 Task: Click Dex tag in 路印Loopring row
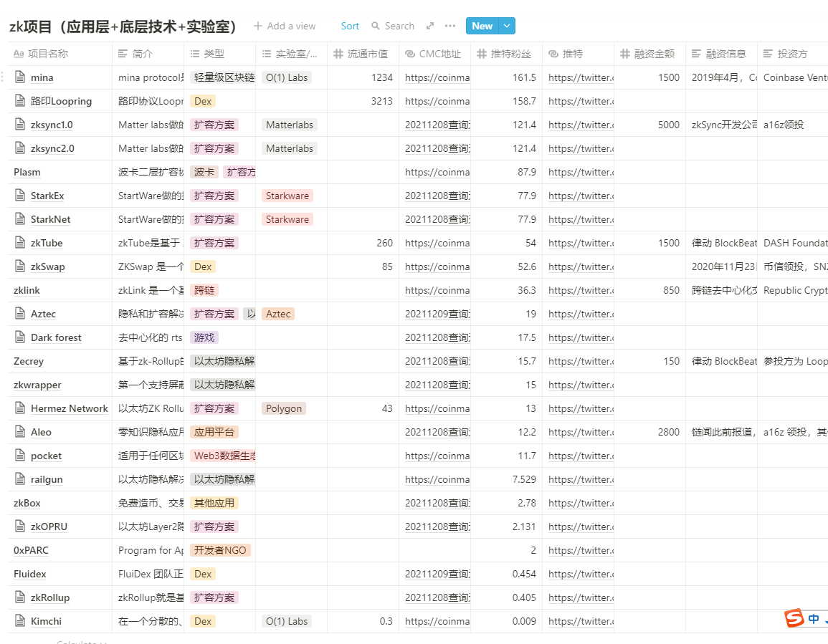pos(203,101)
